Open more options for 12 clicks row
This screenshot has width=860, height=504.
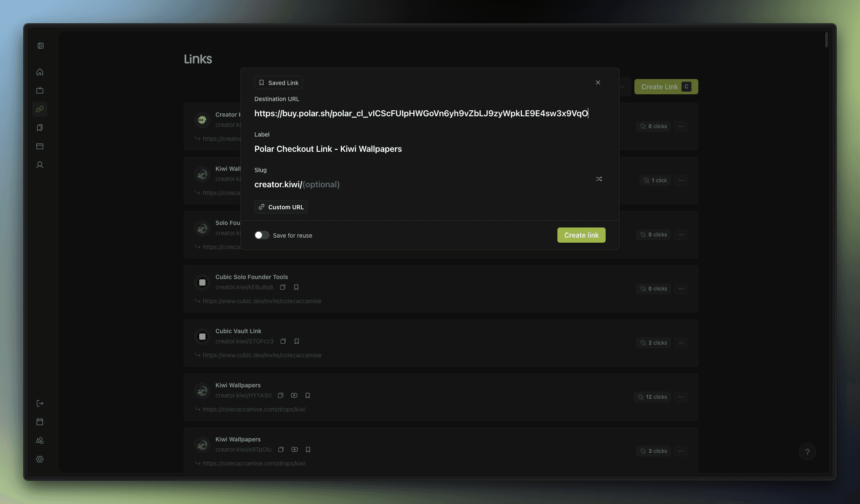(x=681, y=397)
